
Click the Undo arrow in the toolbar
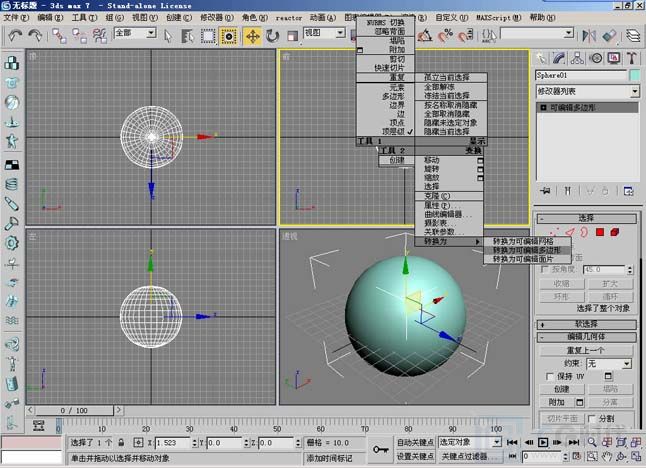15,36
